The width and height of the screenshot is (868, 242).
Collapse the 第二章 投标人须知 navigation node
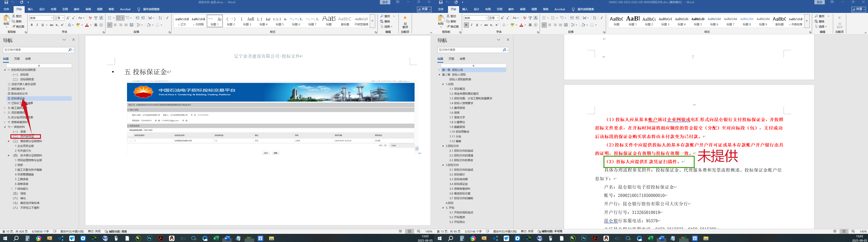pos(439,75)
